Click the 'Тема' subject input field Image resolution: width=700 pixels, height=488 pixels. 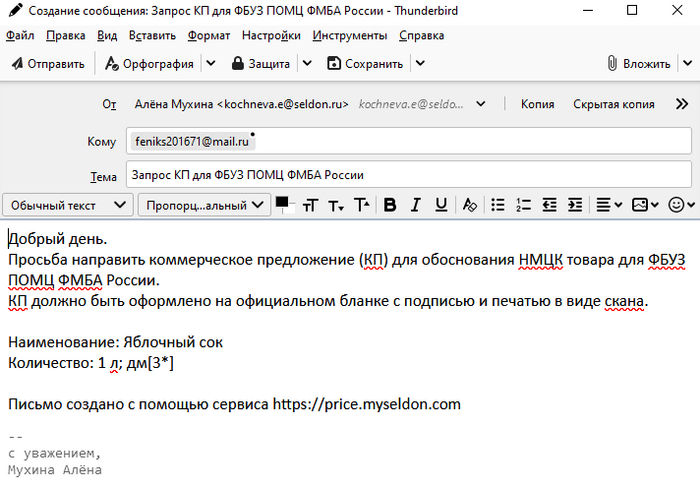408,175
